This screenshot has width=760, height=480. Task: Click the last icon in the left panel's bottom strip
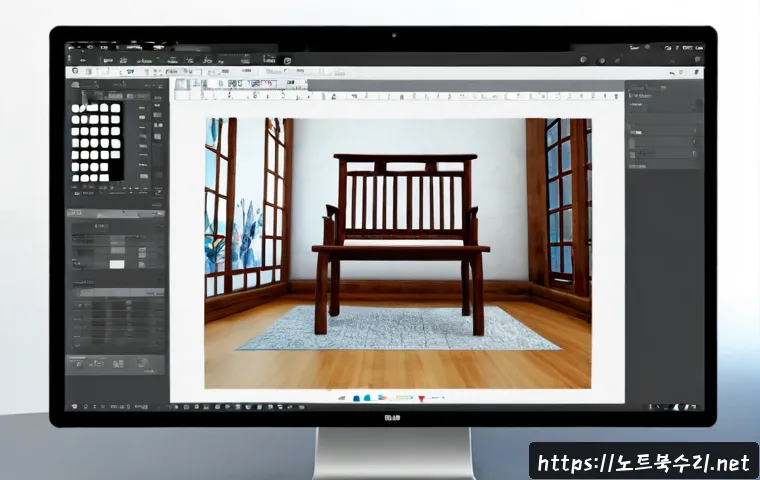click(x=142, y=363)
